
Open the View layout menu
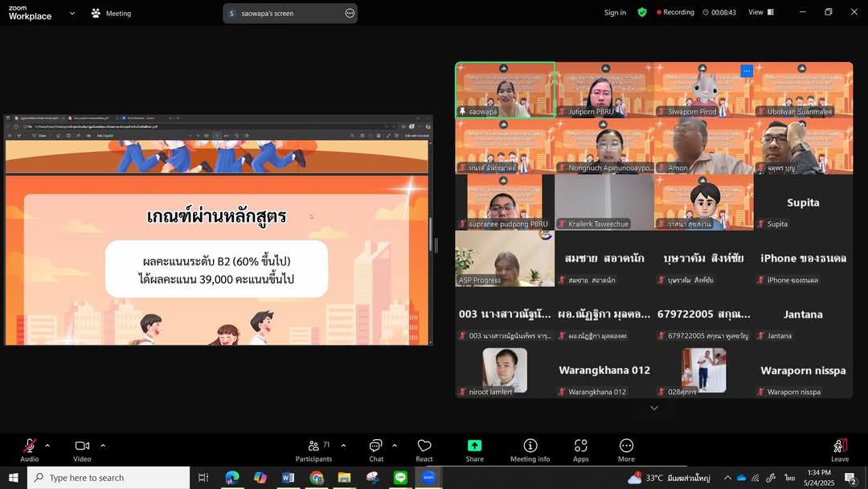pyautogui.click(x=760, y=13)
